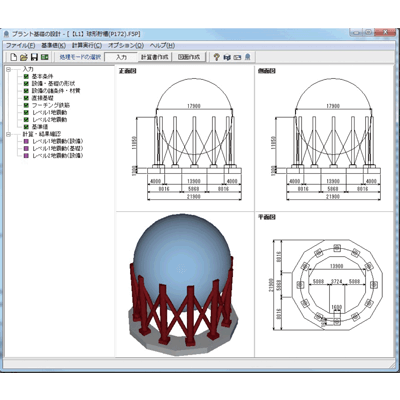Toggle the green check icon for フーチング鉄筋

[26, 105]
